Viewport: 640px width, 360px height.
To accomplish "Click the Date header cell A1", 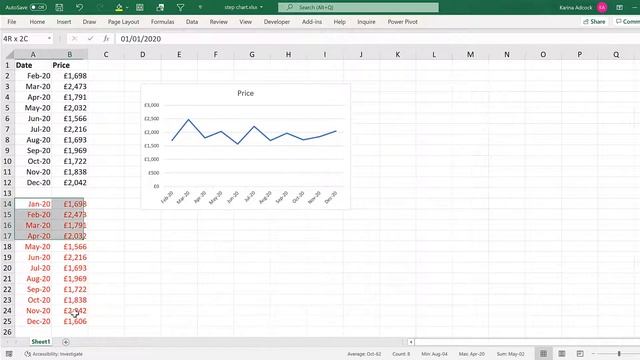I will click(33, 65).
